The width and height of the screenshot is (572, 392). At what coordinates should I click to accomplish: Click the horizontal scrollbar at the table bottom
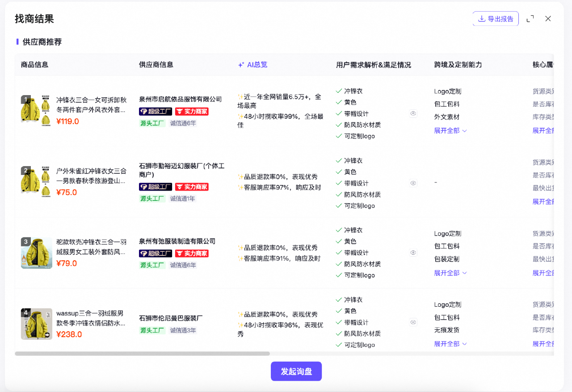pyautogui.click(x=143, y=354)
